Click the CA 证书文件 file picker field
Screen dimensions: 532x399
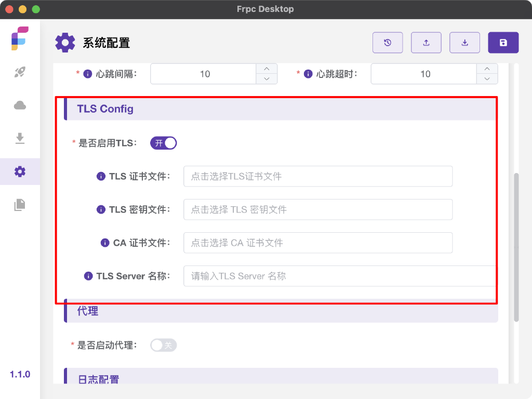[x=318, y=243]
